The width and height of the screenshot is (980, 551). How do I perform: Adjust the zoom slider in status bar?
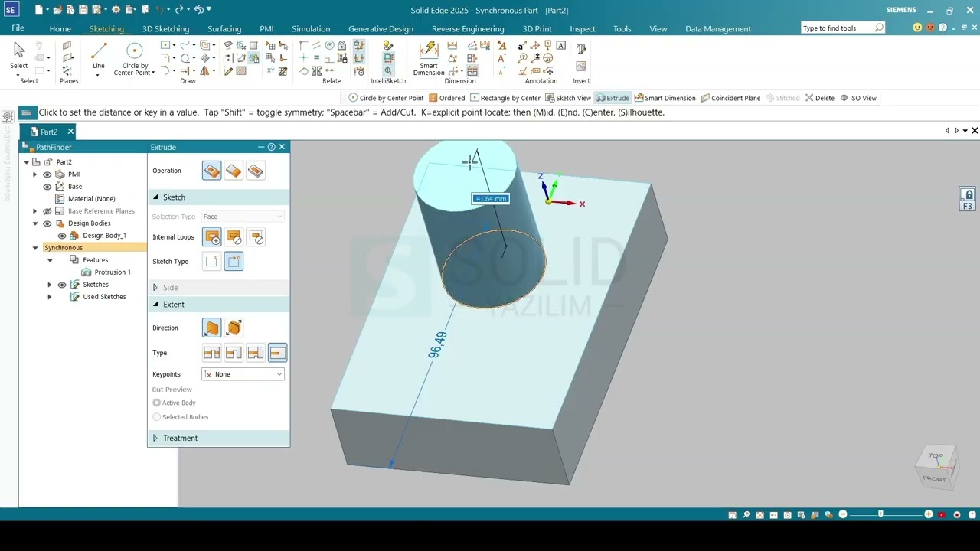880,514
